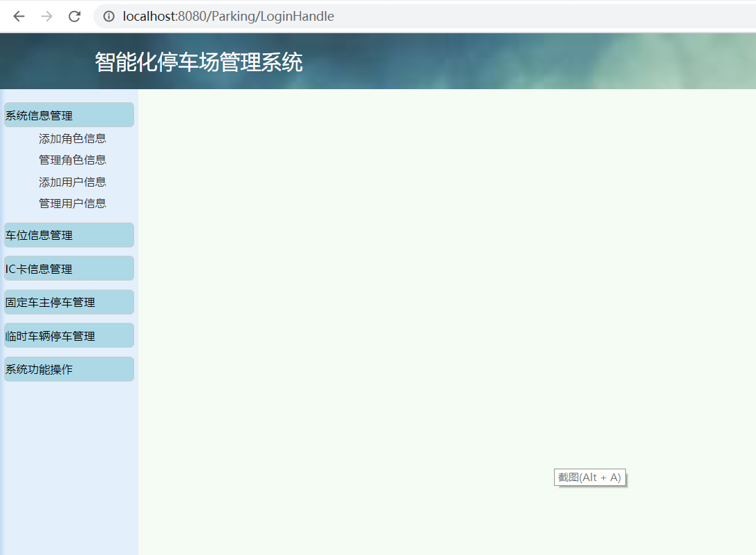Focus the address bar showing localhost:8080/Parking/LoginHandle

point(424,17)
